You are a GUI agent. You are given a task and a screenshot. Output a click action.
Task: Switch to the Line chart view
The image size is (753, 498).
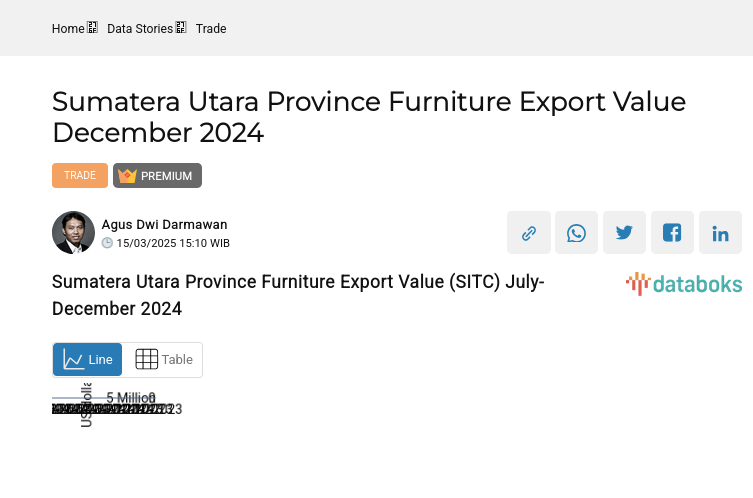[x=88, y=360]
